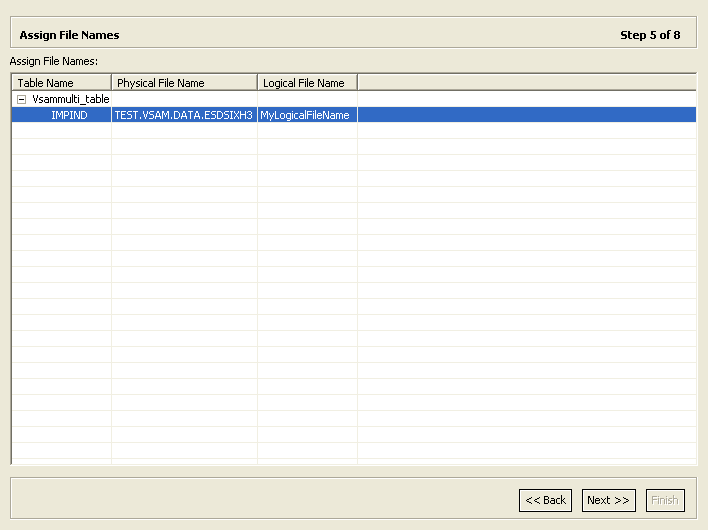Click empty Physical File Name cell in Vsammulti_table row
This screenshot has width=708, height=530.
tap(184, 100)
